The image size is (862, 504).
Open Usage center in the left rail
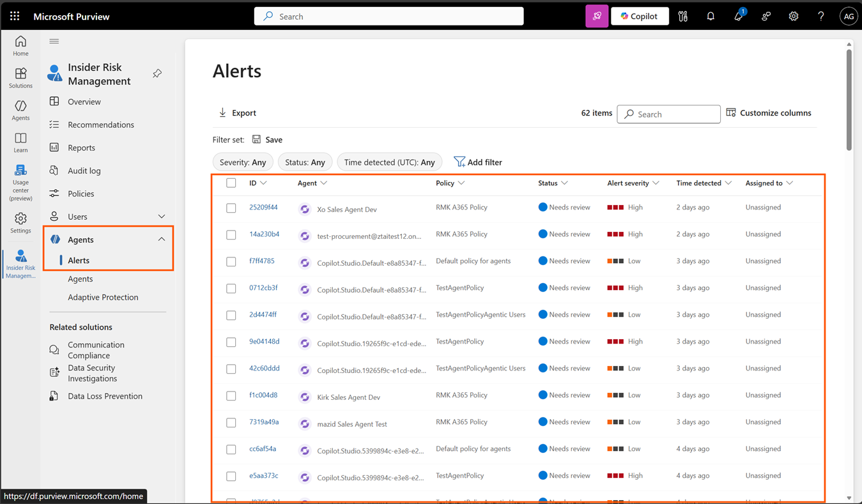pyautogui.click(x=20, y=183)
